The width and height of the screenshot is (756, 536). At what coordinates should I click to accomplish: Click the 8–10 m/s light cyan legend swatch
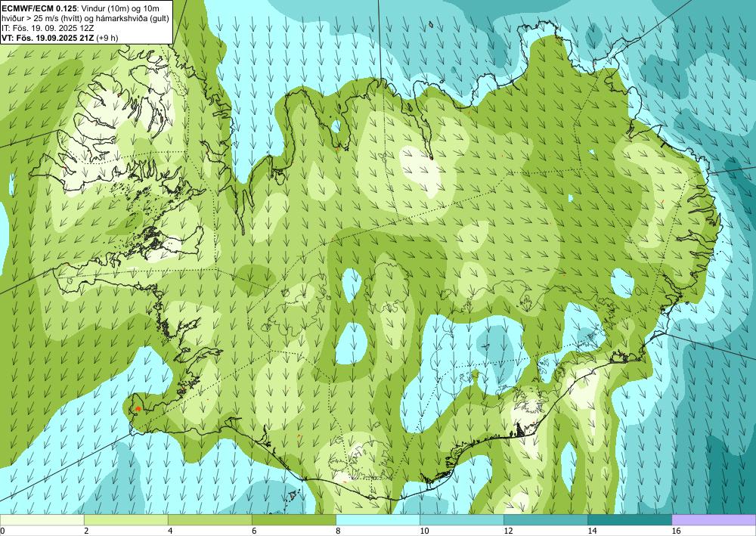tap(377, 519)
